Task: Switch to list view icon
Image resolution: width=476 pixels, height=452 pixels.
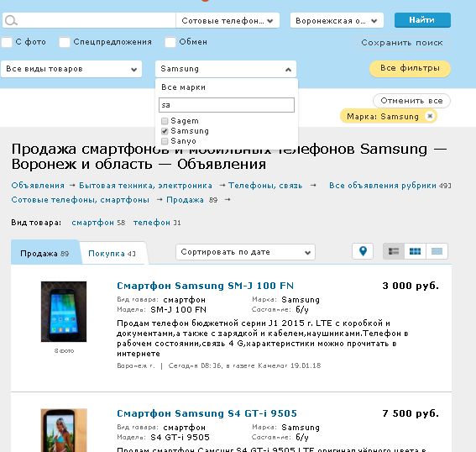Action: coord(394,251)
